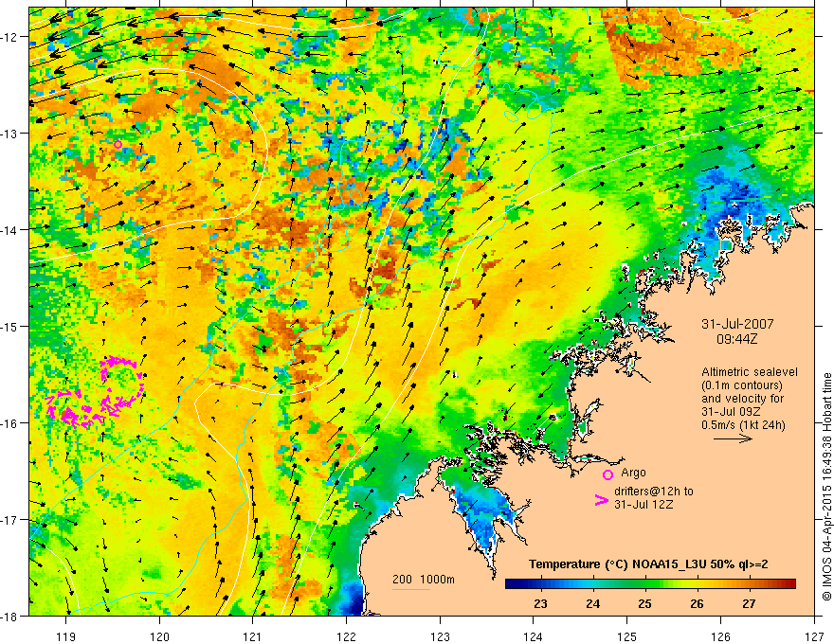Screen dimensions: 834x644
Task: Click the 'Altimetric sealevel' text
Action: (750, 372)
